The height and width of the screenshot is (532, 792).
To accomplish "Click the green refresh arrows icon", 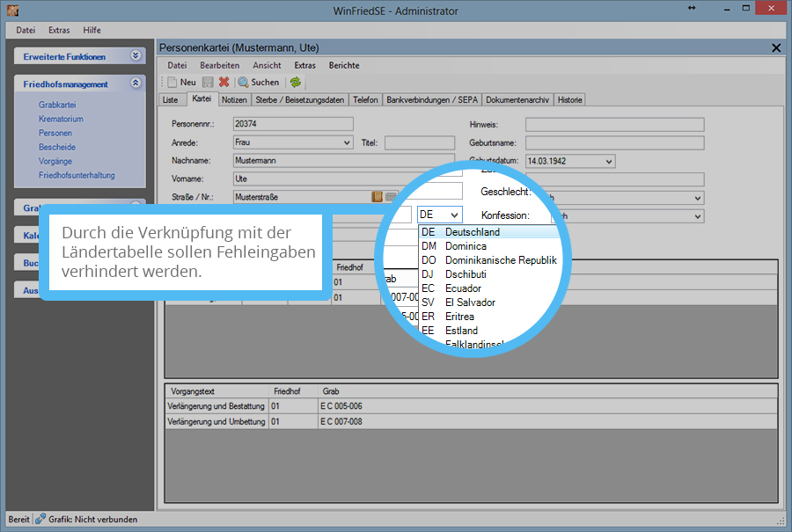I will pyautogui.click(x=296, y=82).
